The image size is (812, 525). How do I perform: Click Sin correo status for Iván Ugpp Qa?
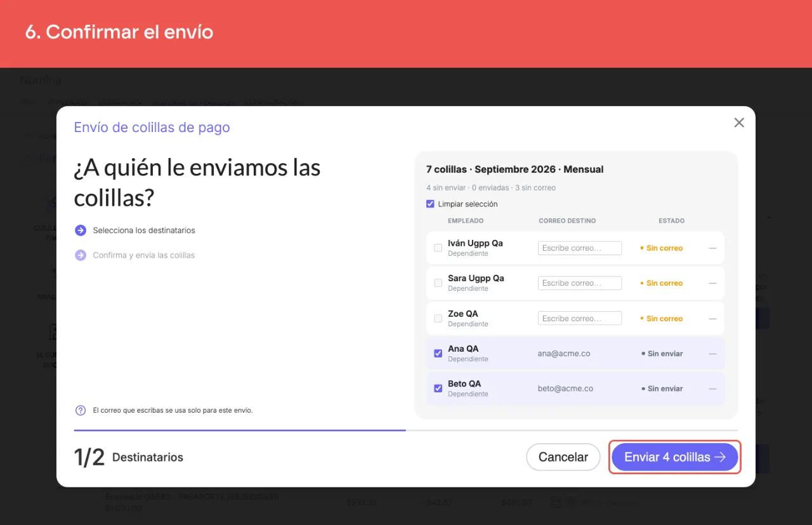coord(662,248)
